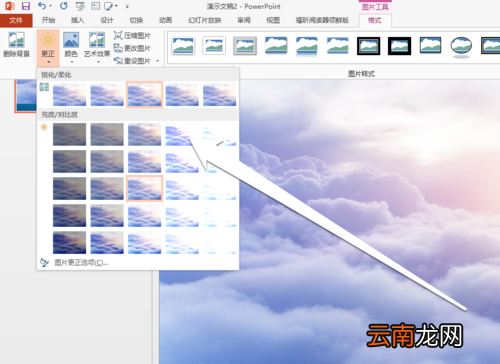
Task: Repeat the last action with the circular arrow
Action: (63, 6)
